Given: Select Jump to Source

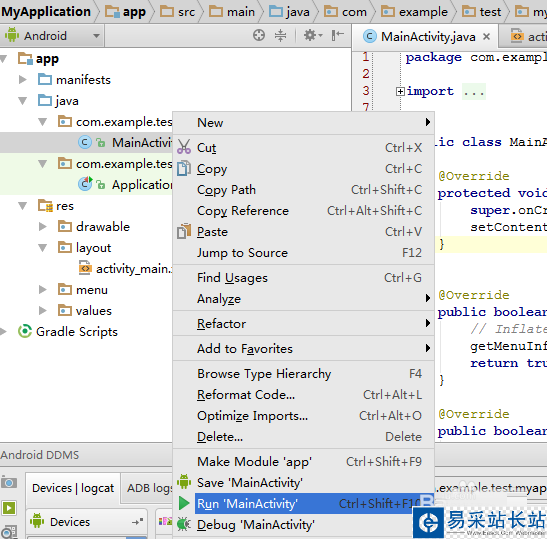Looking at the screenshot, I should coord(304,252).
